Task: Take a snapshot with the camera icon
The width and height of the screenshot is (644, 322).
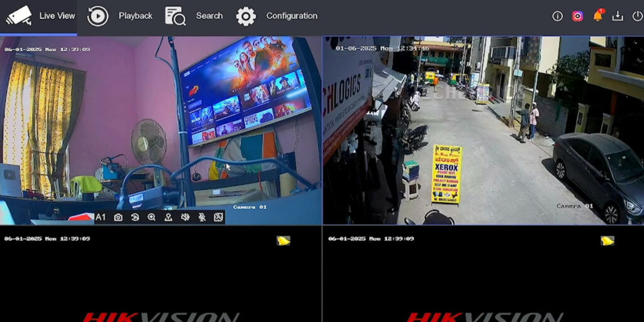Action: click(x=118, y=218)
